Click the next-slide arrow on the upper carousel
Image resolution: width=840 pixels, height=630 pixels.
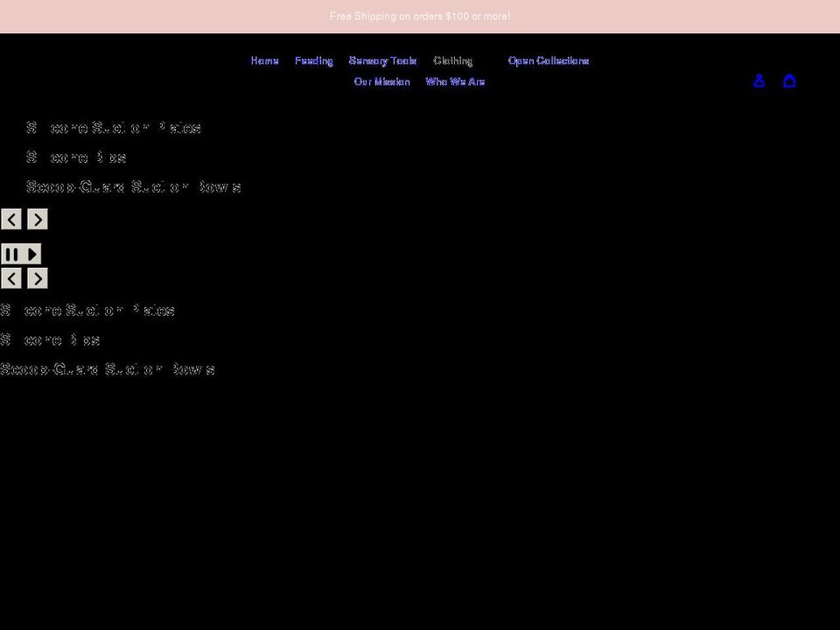pos(37,219)
